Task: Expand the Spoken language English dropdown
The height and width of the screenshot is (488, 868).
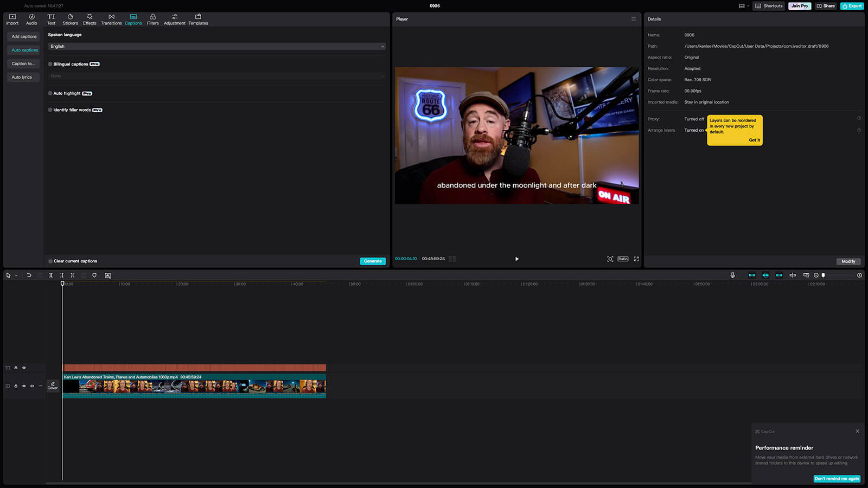Action: coord(216,47)
